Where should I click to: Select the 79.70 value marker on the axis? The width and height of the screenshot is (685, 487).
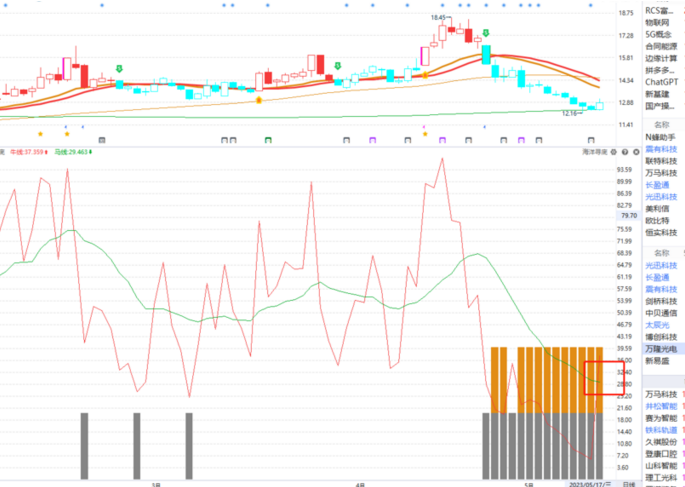(628, 216)
